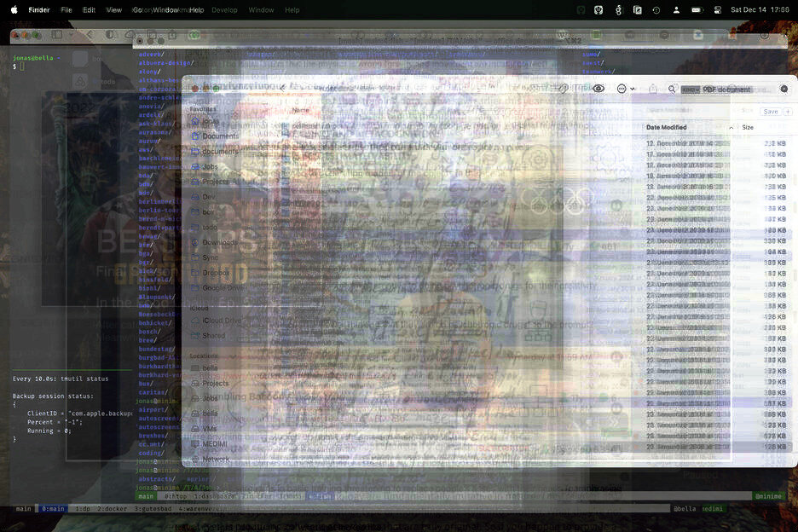Click the VMs network drive icon
Image resolution: width=798 pixels, height=532 pixels.
point(195,429)
